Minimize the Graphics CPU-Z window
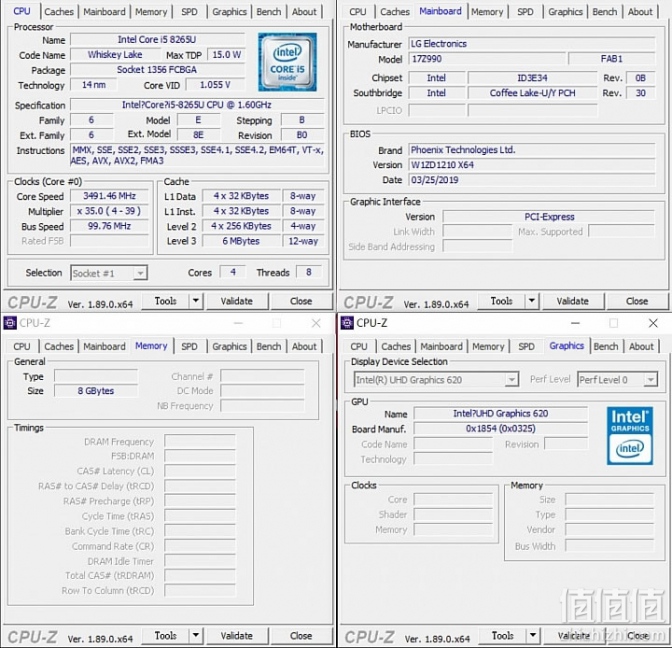This screenshot has height=648, width=672. pyautogui.click(x=575, y=323)
